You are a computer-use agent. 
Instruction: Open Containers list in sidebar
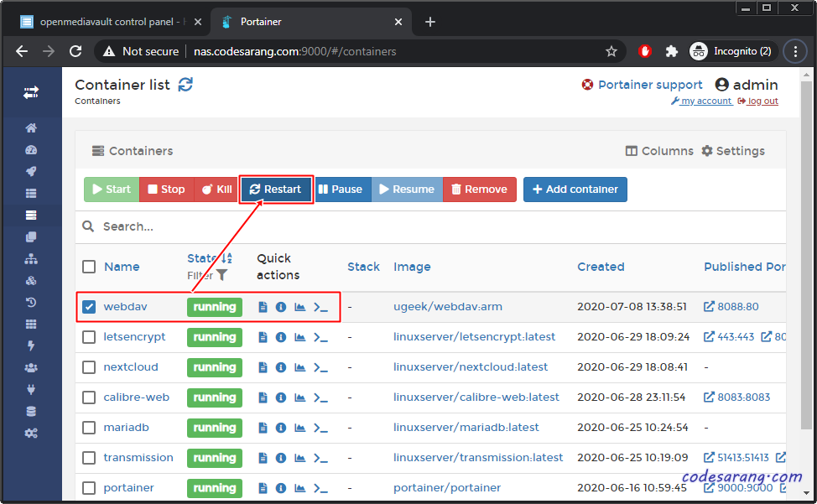pos(31,215)
